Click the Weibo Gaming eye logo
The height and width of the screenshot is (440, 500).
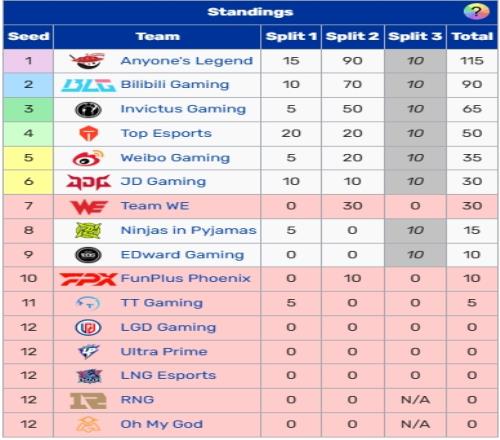pos(88,158)
